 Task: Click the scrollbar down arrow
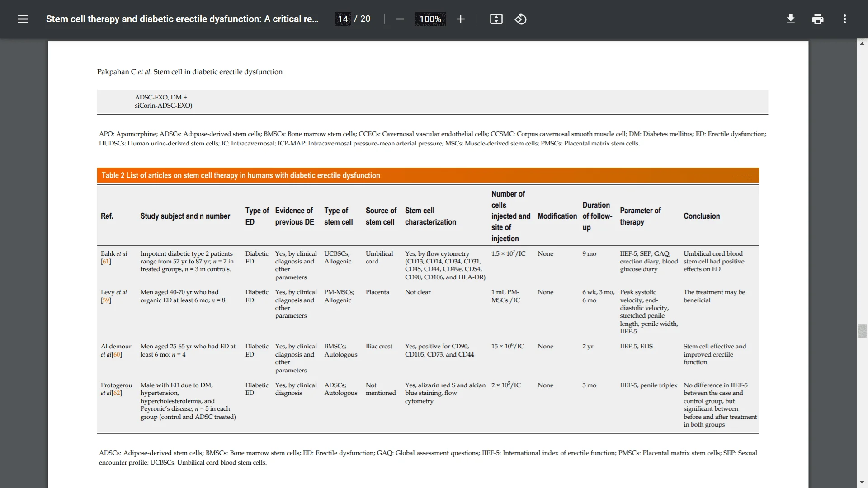[x=862, y=482]
